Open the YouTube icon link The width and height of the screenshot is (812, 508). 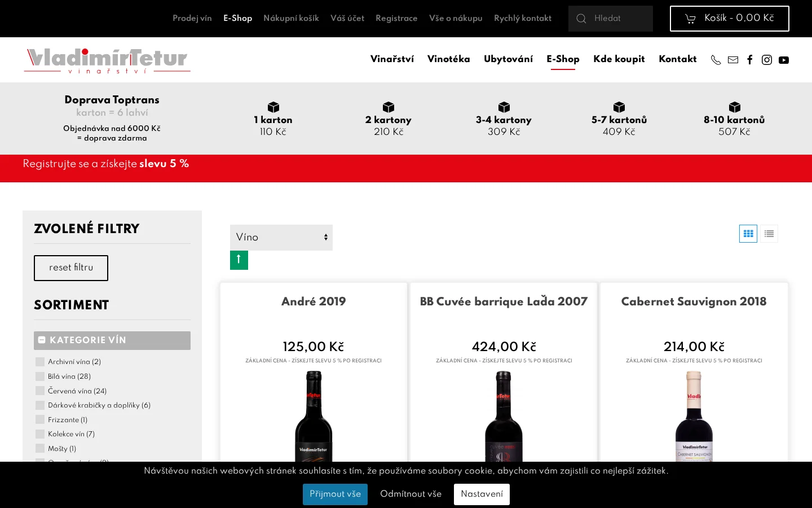pyautogui.click(x=784, y=60)
